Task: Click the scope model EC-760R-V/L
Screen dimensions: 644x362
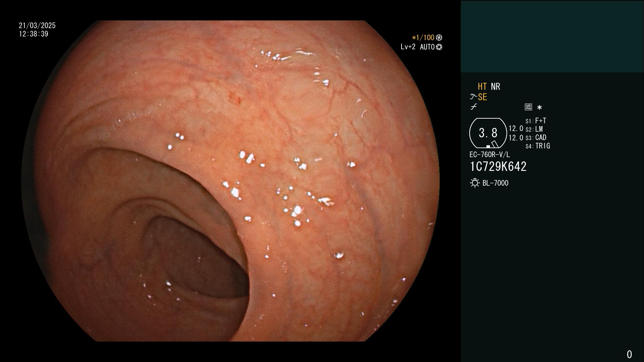Action: 490,155
